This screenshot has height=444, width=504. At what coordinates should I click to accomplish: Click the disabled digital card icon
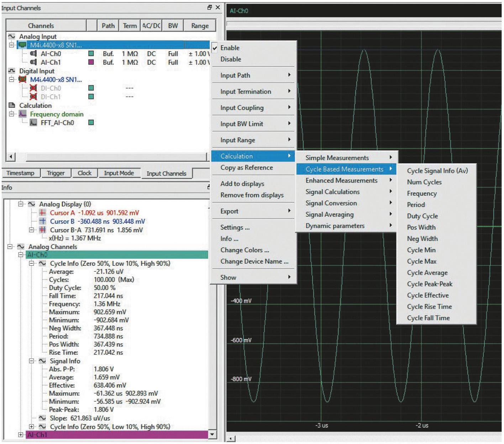click(22, 79)
